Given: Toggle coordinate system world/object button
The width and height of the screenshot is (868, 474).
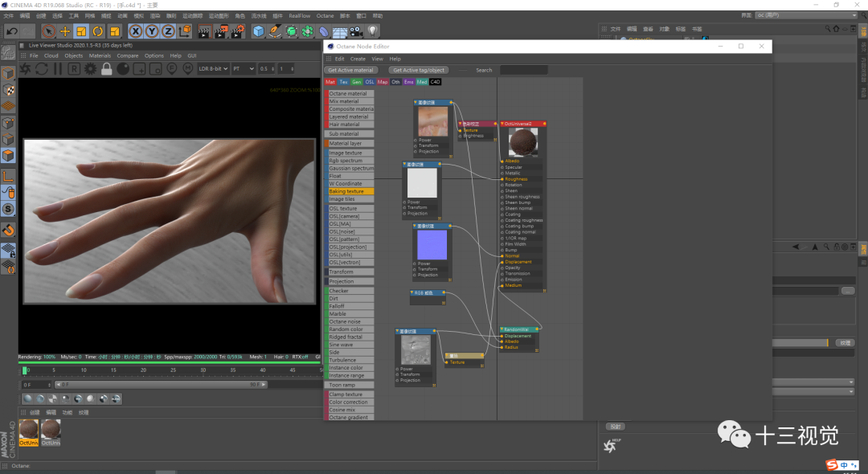Looking at the screenshot, I should [185, 31].
